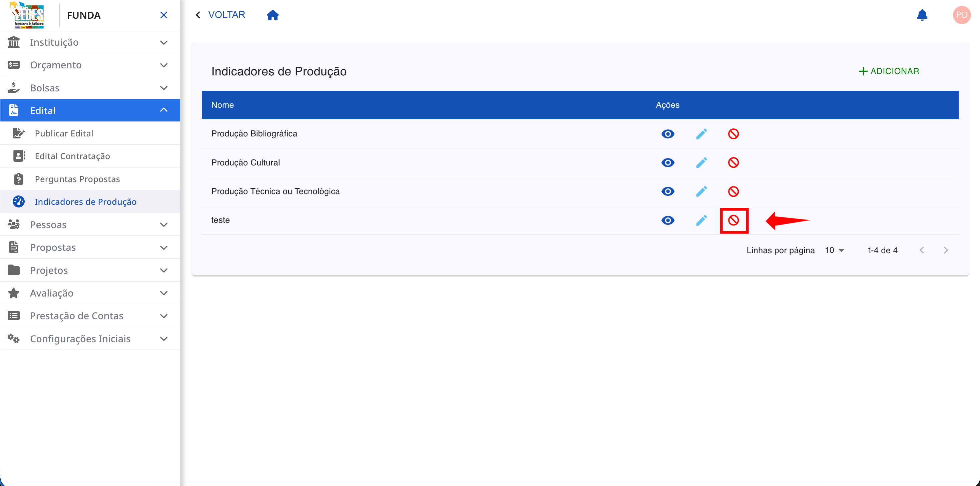Screen dimensions: 980x486
Task: Click the Prestação de Contas list icon
Action: point(14,316)
